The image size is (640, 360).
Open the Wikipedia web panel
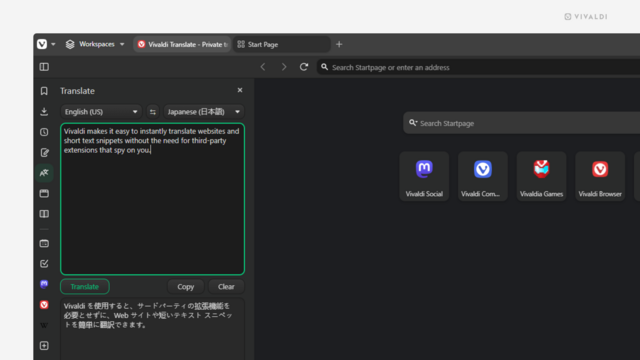(x=44, y=325)
